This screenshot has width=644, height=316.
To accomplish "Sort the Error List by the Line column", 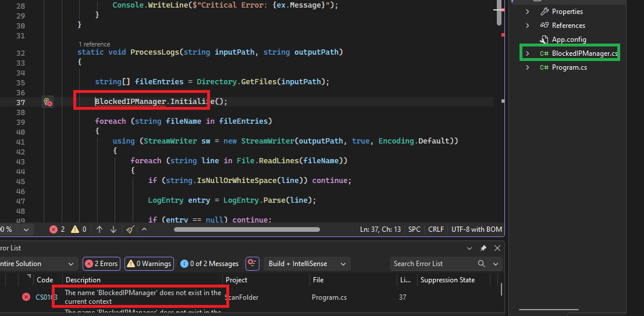I will click(407, 280).
